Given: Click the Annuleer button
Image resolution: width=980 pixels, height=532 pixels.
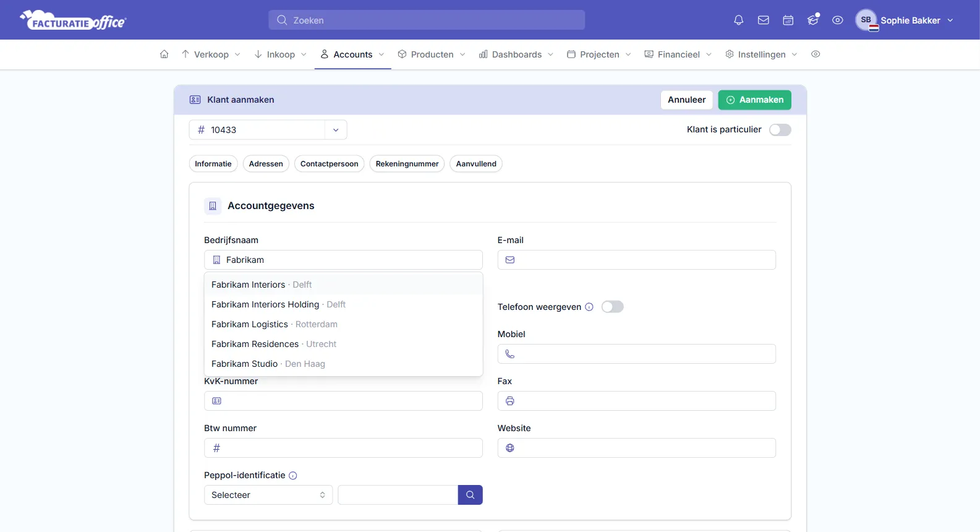Looking at the screenshot, I should point(686,100).
